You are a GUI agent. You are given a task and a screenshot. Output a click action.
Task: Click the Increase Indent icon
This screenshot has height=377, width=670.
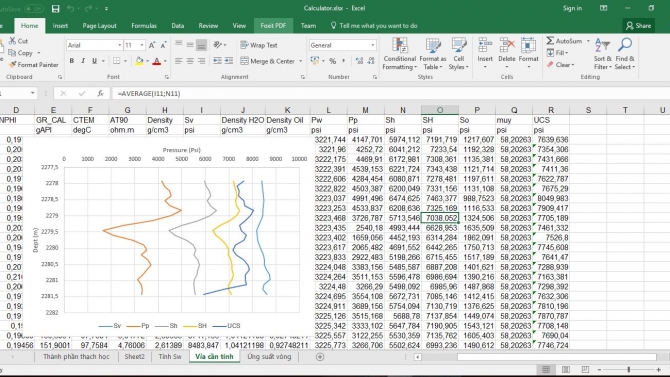pyautogui.click(x=229, y=61)
